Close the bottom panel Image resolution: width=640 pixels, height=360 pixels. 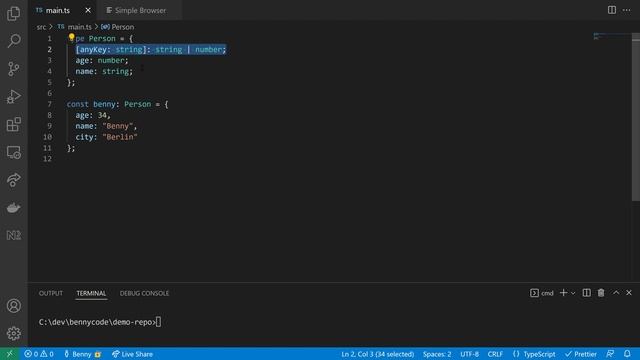pos(629,293)
